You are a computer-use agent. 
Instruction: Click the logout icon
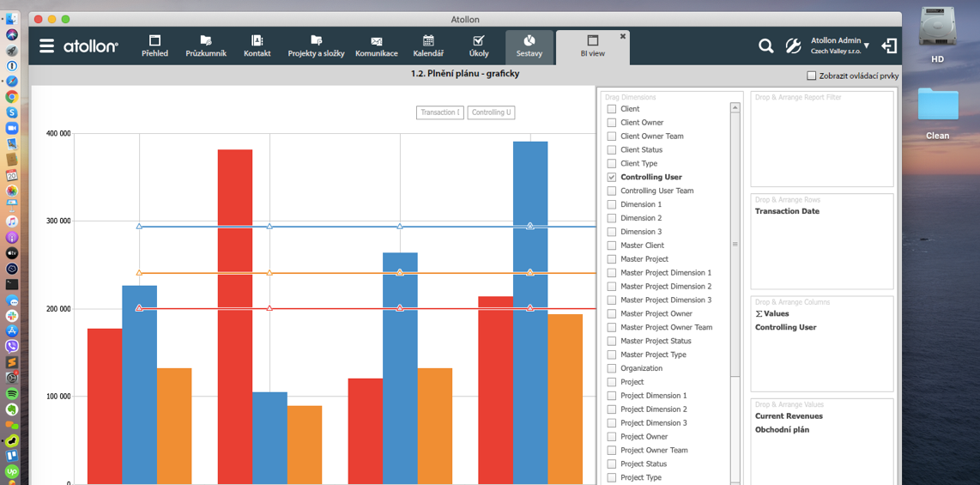pos(889,46)
